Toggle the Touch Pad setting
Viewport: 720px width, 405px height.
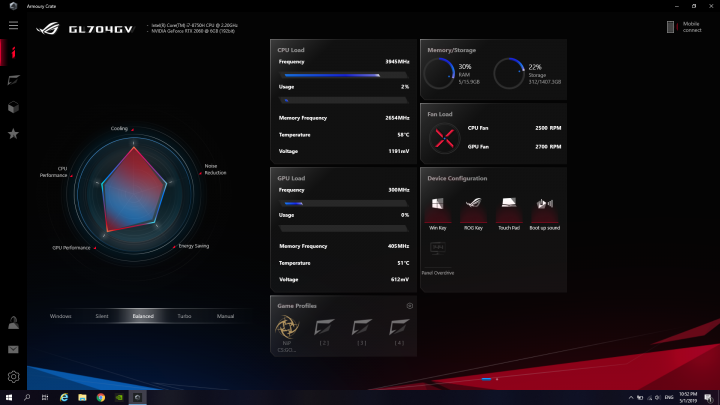509,212
